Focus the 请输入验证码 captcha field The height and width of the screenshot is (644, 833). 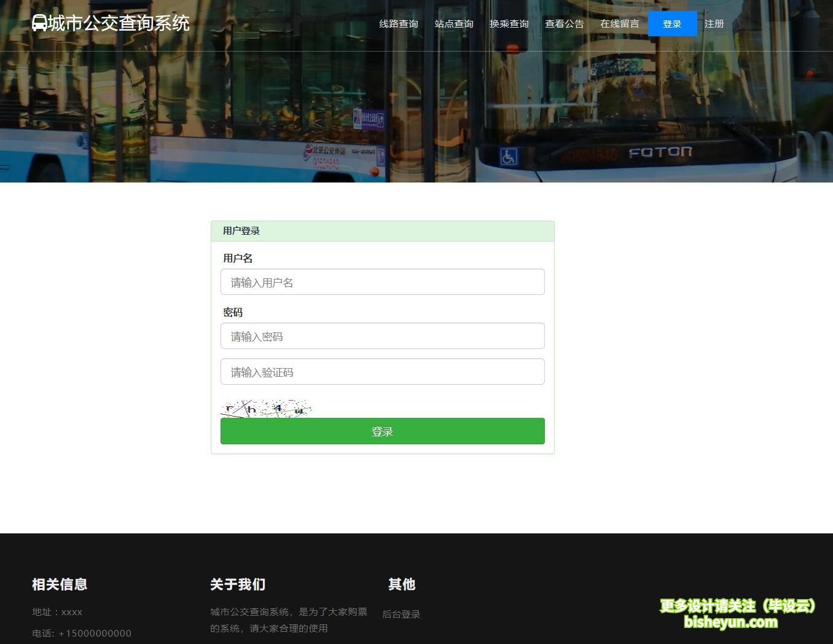383,372
